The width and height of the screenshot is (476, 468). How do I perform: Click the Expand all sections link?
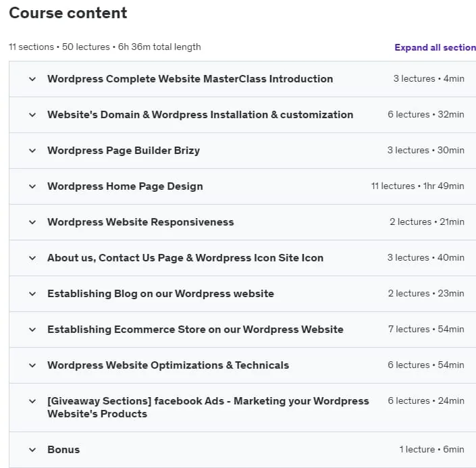[x=435, y=47]
